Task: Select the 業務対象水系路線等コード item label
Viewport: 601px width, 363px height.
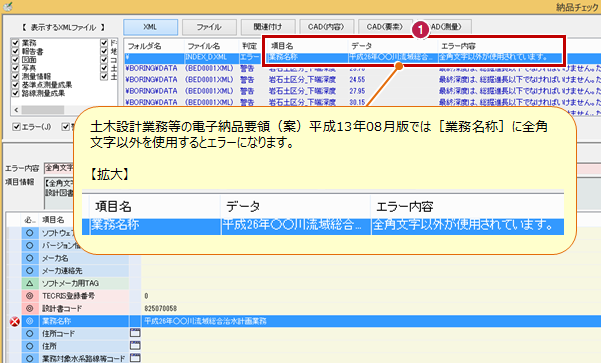Action: tap(84, 359)
